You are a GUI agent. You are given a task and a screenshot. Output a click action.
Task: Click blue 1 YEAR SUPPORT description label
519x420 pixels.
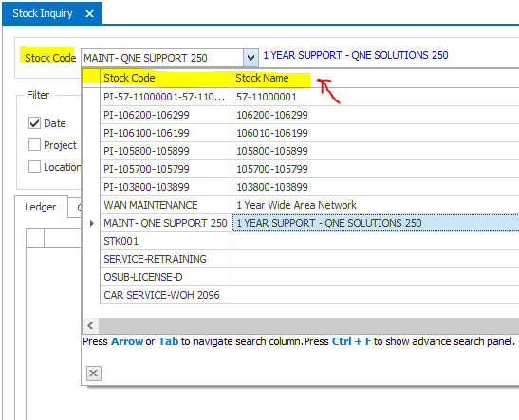click(356, 55)
